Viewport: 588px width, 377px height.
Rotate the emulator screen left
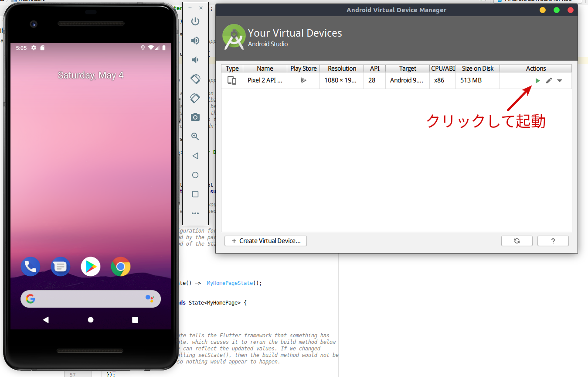click(195, 79)
